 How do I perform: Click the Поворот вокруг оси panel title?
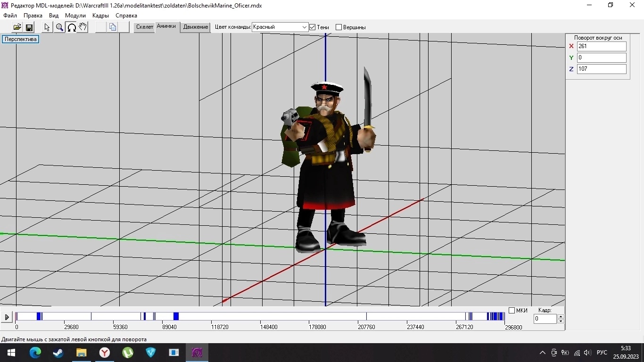(598, 38)
